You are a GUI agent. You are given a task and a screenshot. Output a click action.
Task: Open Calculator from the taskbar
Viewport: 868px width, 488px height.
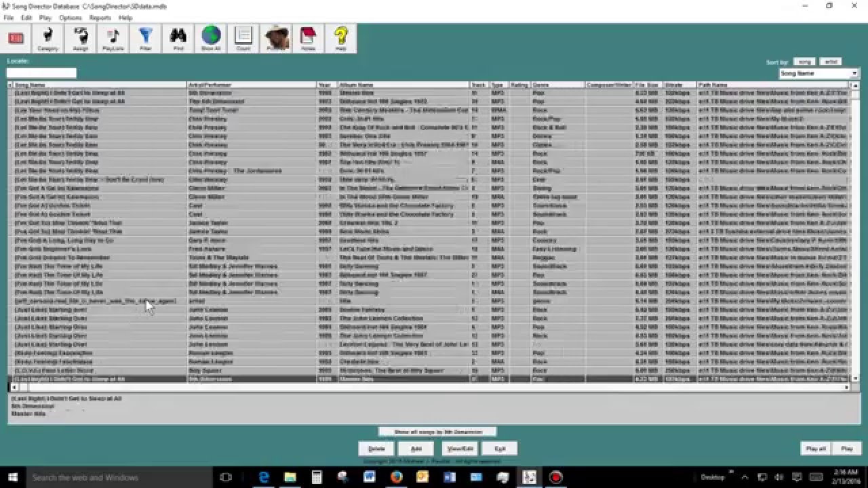tap(317, 477)
